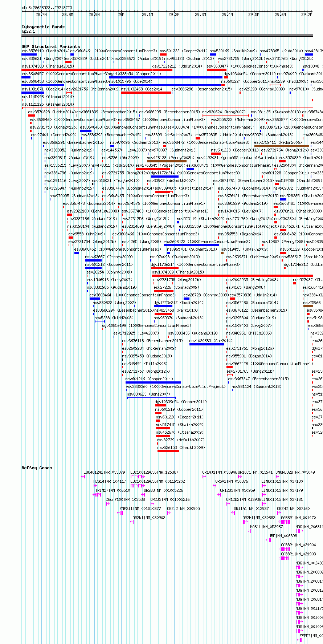Click the blue nsv601216 (Cooper2011) bar
This screenshot has width=323, height=644.
tap(153, 382)
